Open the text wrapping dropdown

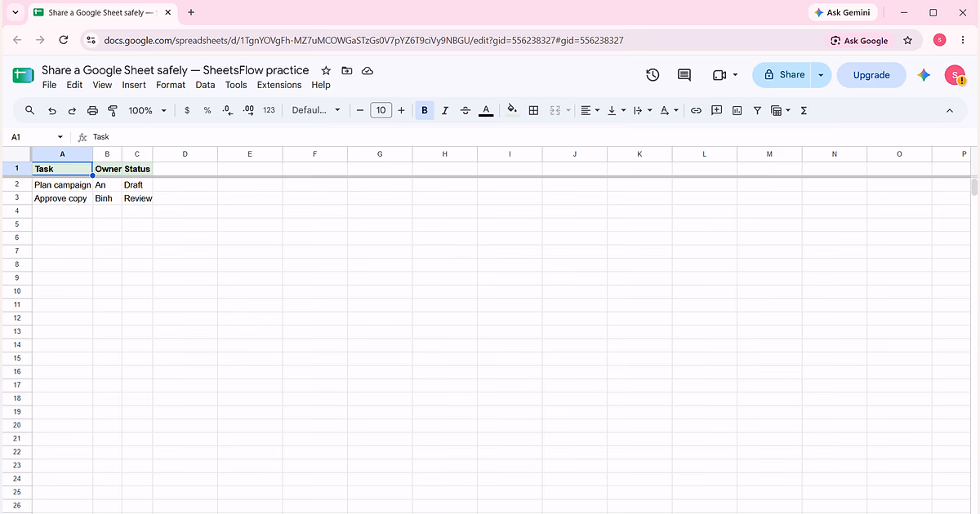(643, 110)
